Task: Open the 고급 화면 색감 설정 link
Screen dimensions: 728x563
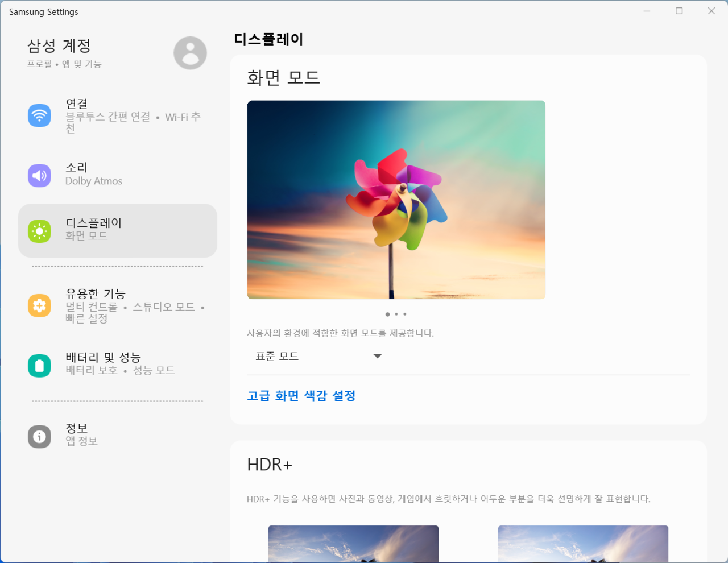Action: [x=301, y=396]
